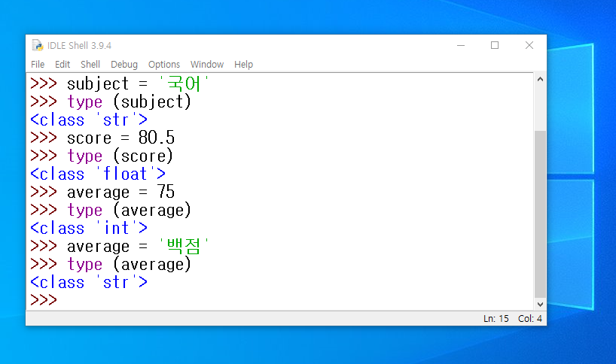The image size is (616, 364).
Task: Click the scrollbar down arrow
Action: click(x=540, y=305)
